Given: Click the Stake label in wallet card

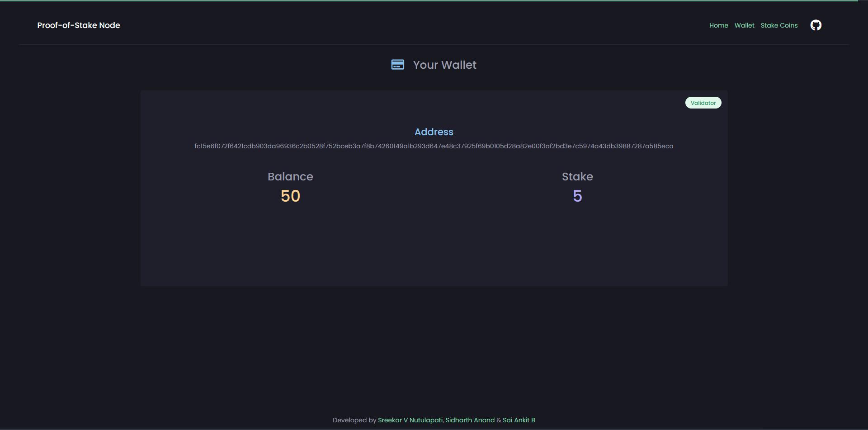Looking at the screenshot, I should click(577, 177).
